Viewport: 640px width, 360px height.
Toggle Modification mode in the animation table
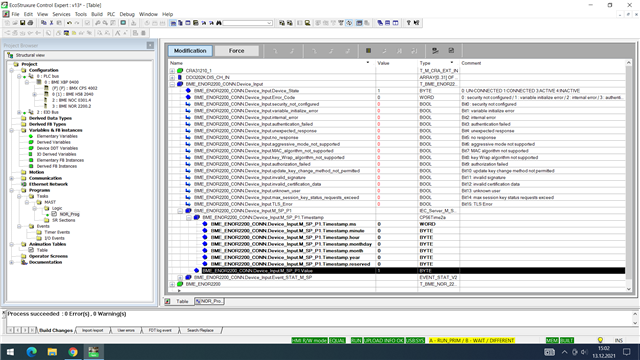tap(190, 51)
